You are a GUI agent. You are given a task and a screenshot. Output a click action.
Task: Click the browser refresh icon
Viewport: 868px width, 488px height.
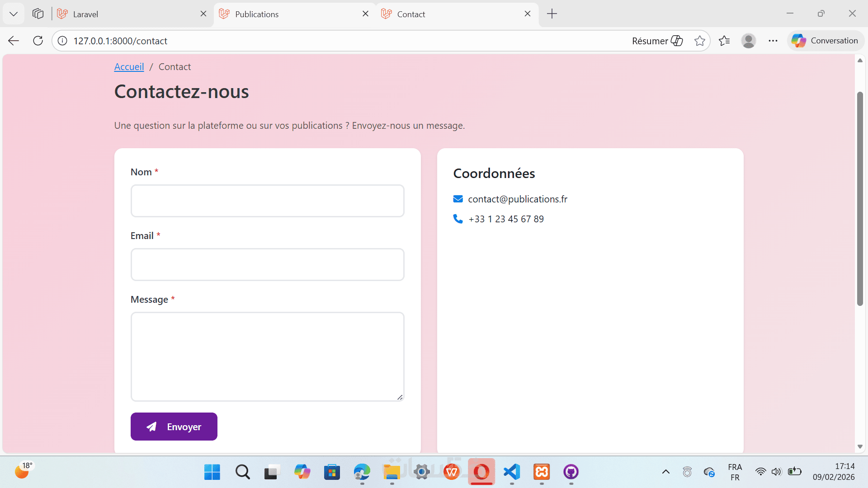(38, 41)
